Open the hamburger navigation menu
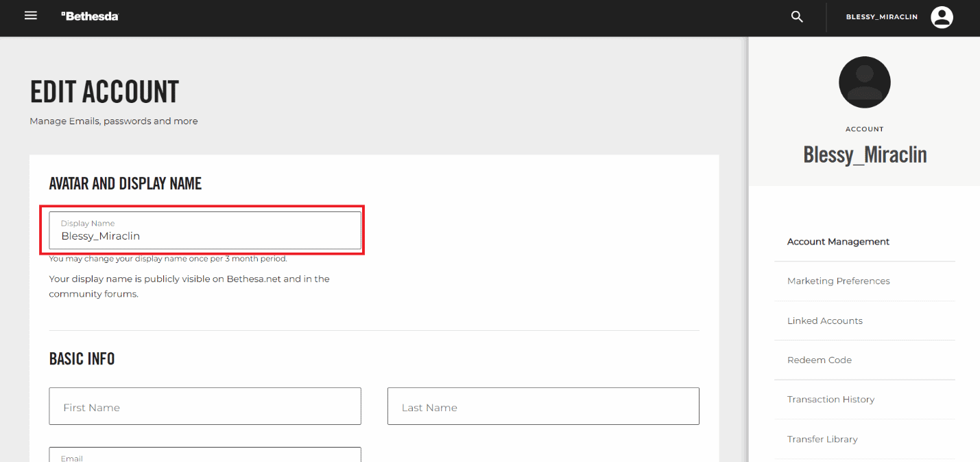 pyautogui.click(x=30, y=15)
